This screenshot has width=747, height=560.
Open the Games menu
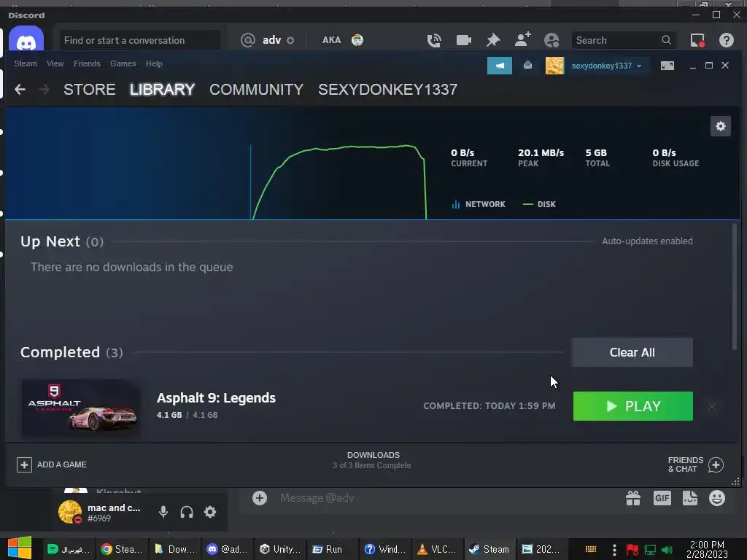[123, 63]
